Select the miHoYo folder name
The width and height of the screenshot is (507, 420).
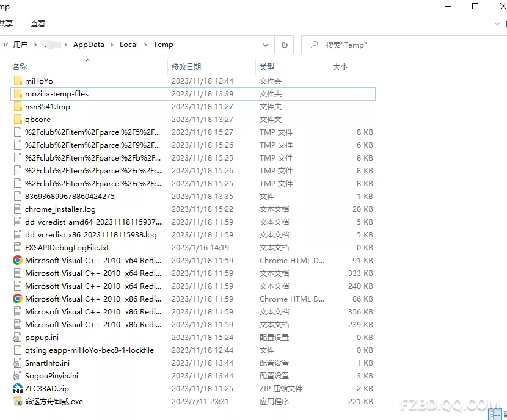point(39,81)
